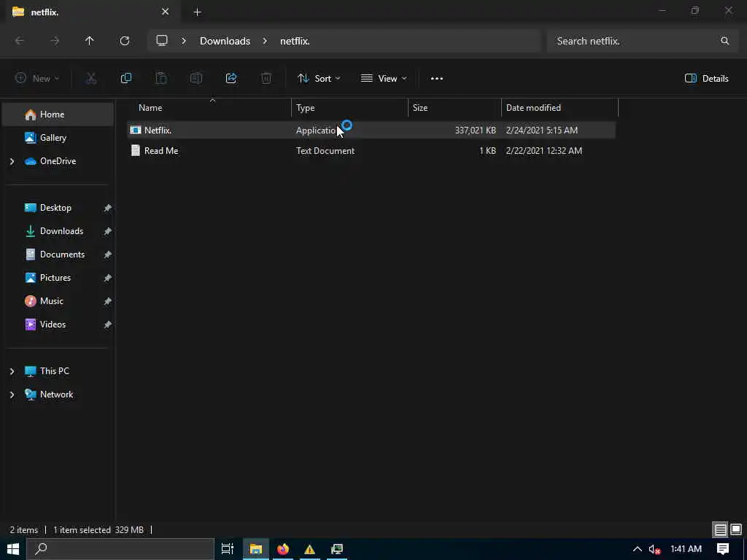
Task: Show hidden system tray icons
Action: pyautogui.click(x=638, y=549)
